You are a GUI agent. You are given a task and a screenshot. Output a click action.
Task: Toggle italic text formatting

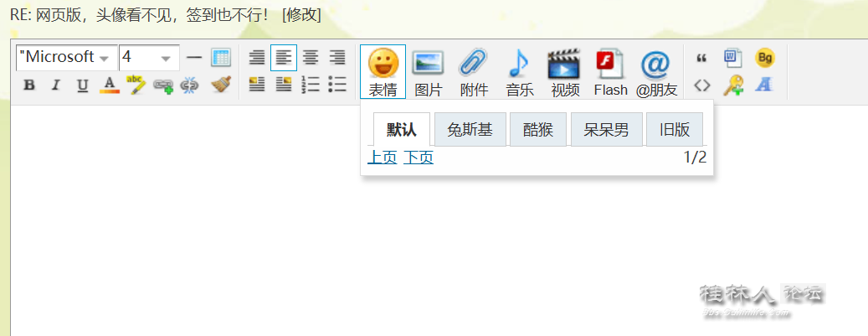pyautogui.click(x=56, y=85)
